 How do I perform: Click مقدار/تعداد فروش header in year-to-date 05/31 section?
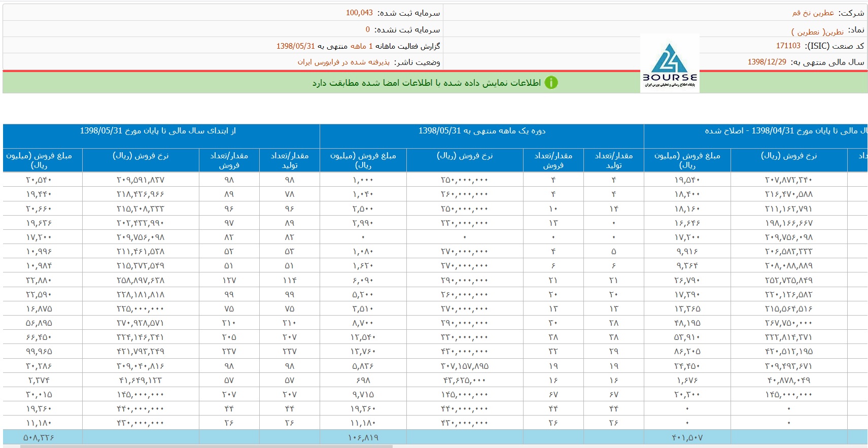(x=229, y=160)
